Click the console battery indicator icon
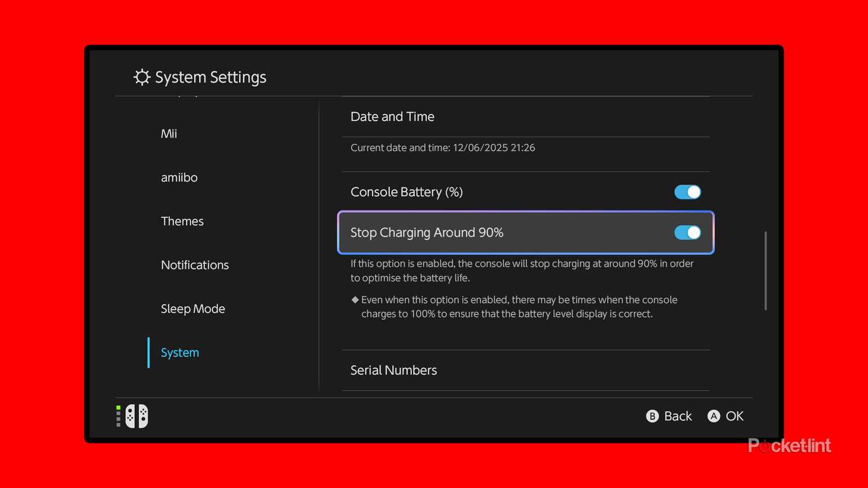This screenshot has width=868, height=488. click(x=118, y=416)
